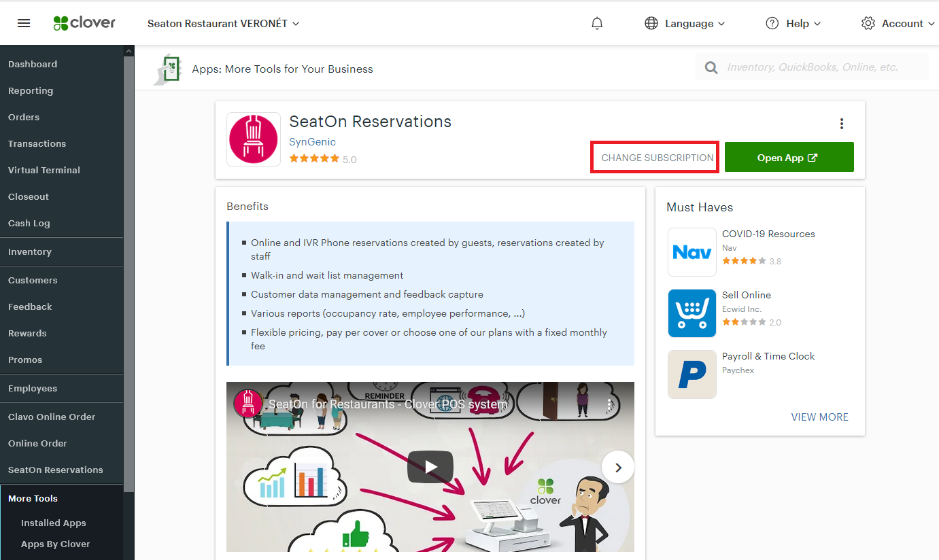Screen dimensions: 939x560
Task: Click the green Open App button
Action: click(x=789, y=157)
